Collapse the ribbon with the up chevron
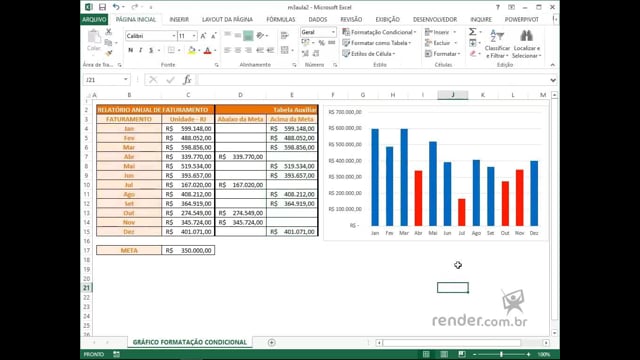 pos(553,65)
